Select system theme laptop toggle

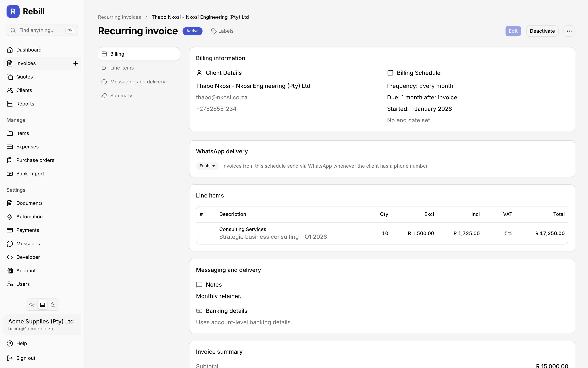pyautogui.click(x=42, y=305)
